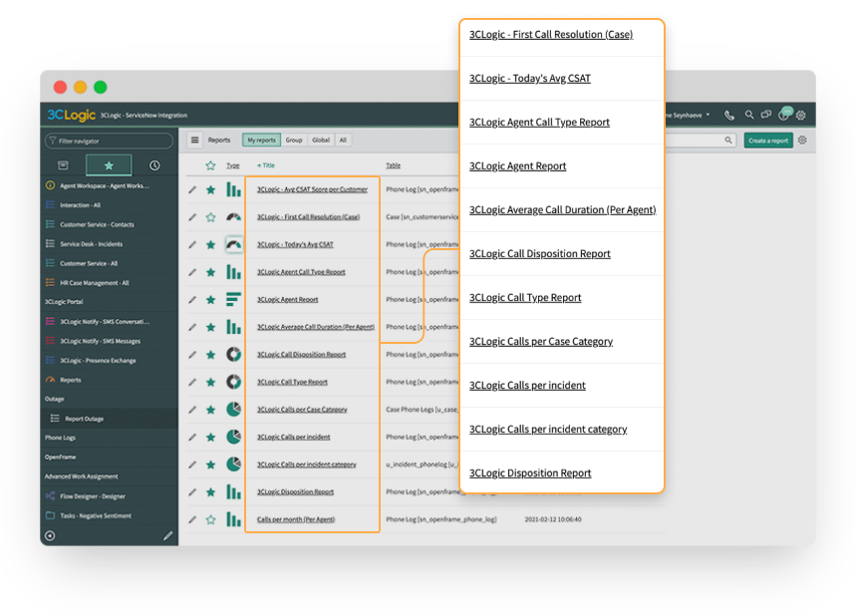The width and height of the screenshot is (856, 616).
Task: Click bar chart icon on Calls per month row
Action: coord(233,518)
